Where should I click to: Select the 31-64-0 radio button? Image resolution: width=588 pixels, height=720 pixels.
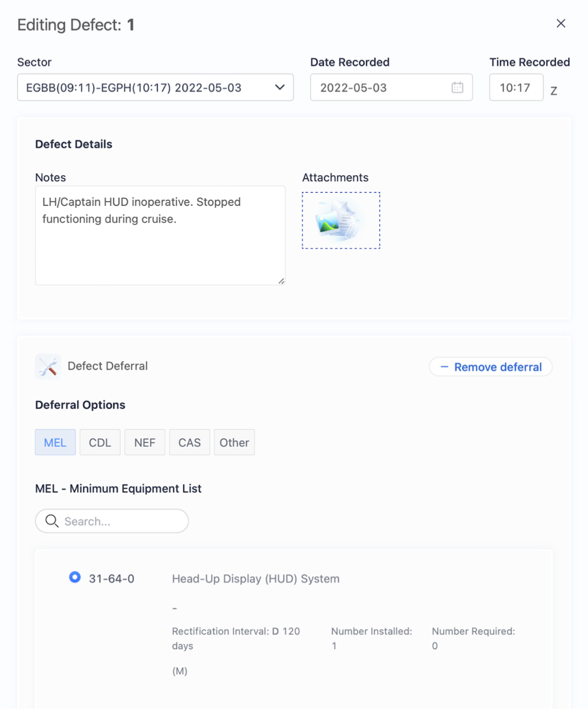[x=75, y=578]
